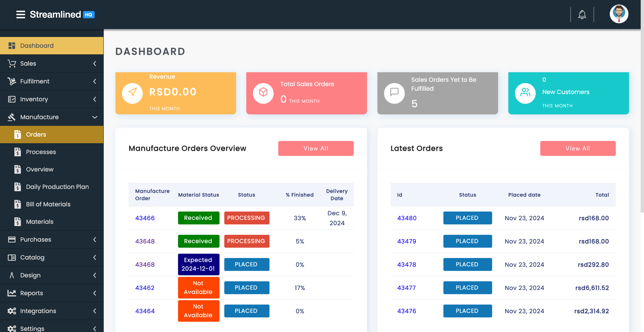
Task: Open the notification bell
Action: click(582, 15)
